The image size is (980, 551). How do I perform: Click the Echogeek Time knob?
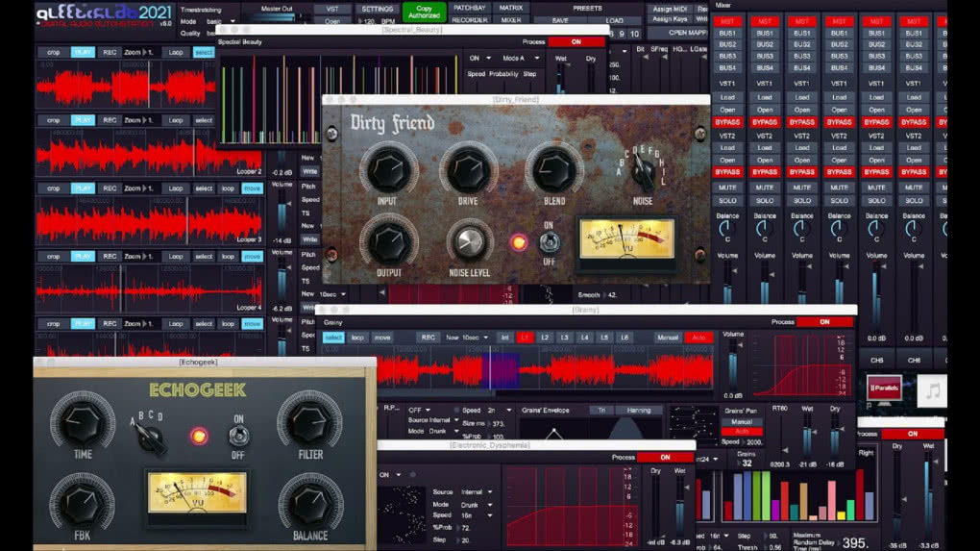(x=83, y=423)
